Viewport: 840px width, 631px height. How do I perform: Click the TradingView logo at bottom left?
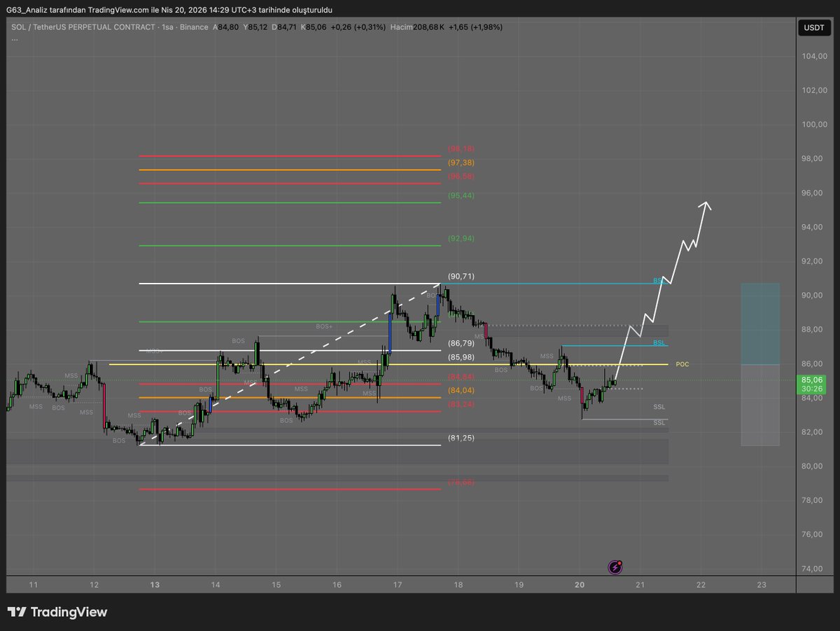click(57, 612)
